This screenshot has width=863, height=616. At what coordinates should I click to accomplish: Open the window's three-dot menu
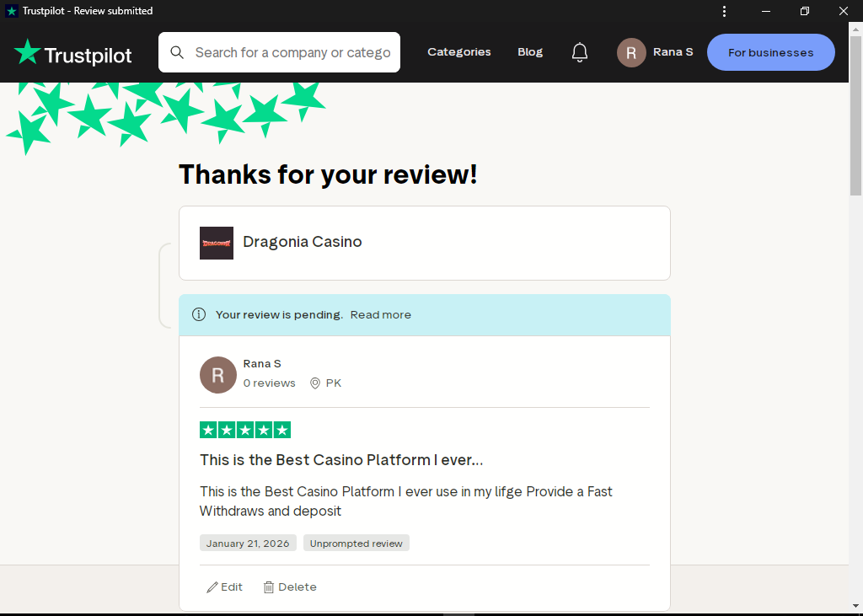pos(724,11)
